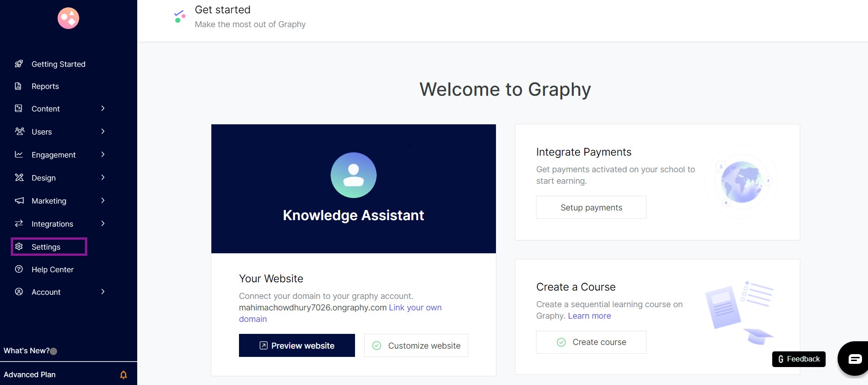Click the Integrate Payments heading
The height and width of the screenshot is (385, 868).
pyautogui.click(x=584, y=152)
